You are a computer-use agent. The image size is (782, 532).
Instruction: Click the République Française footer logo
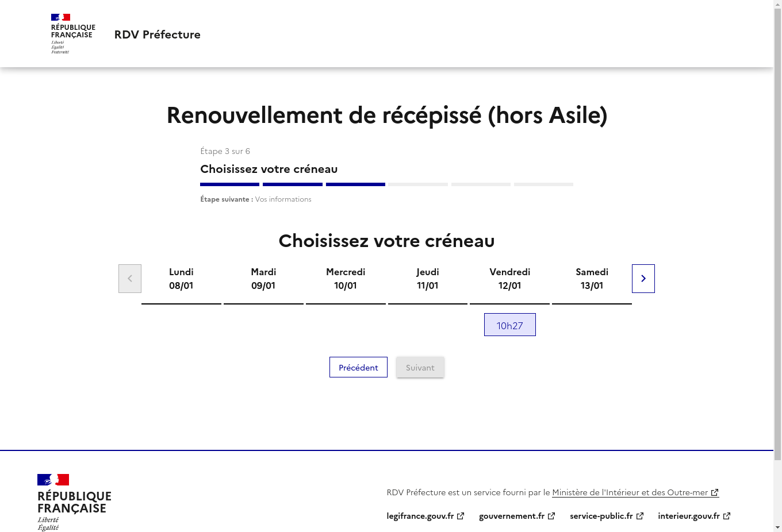pos(74,502)
